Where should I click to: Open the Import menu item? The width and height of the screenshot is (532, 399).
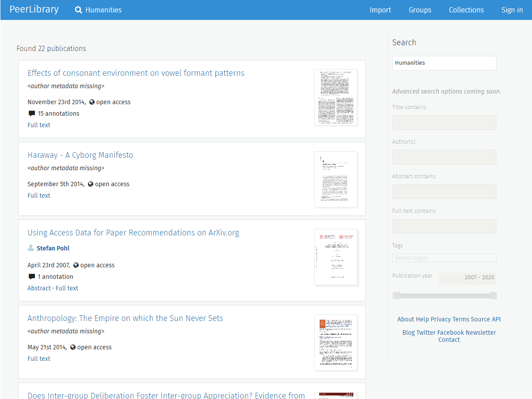pyautogui.click(x=380, y=10)
